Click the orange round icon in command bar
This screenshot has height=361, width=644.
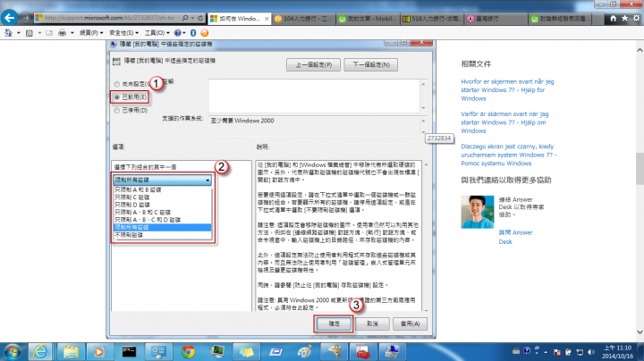205,33
